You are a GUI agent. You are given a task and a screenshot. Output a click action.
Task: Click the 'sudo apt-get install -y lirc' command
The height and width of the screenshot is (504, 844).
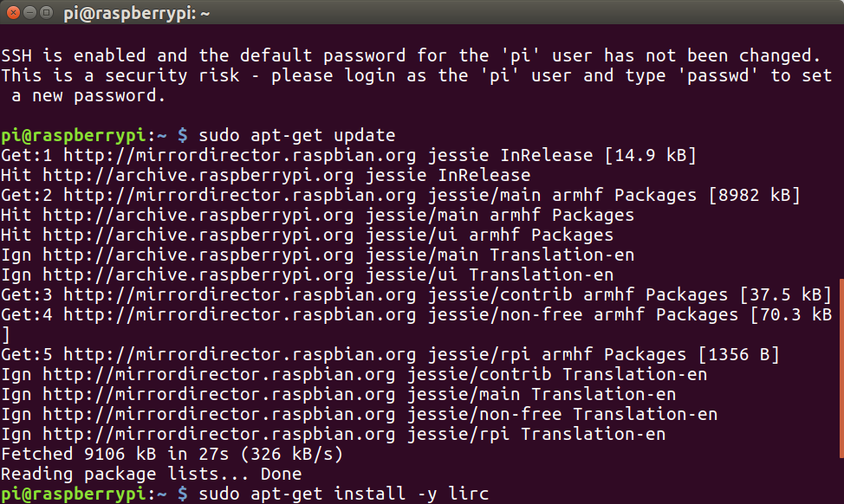343,494
